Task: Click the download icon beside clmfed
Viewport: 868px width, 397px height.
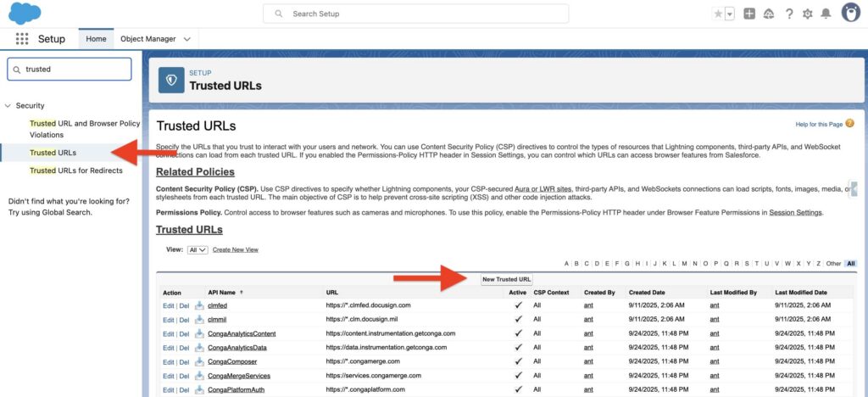Action: (199, 305)
